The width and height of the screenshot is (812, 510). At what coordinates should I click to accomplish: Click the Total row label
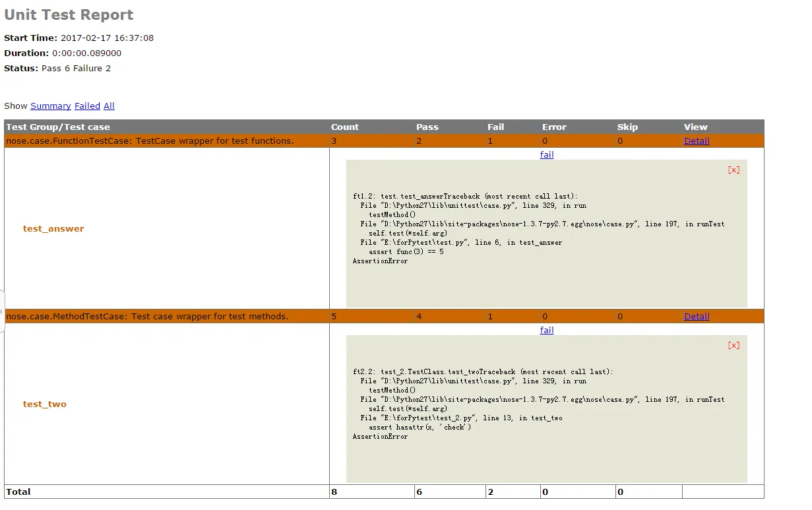coord(18,492)
